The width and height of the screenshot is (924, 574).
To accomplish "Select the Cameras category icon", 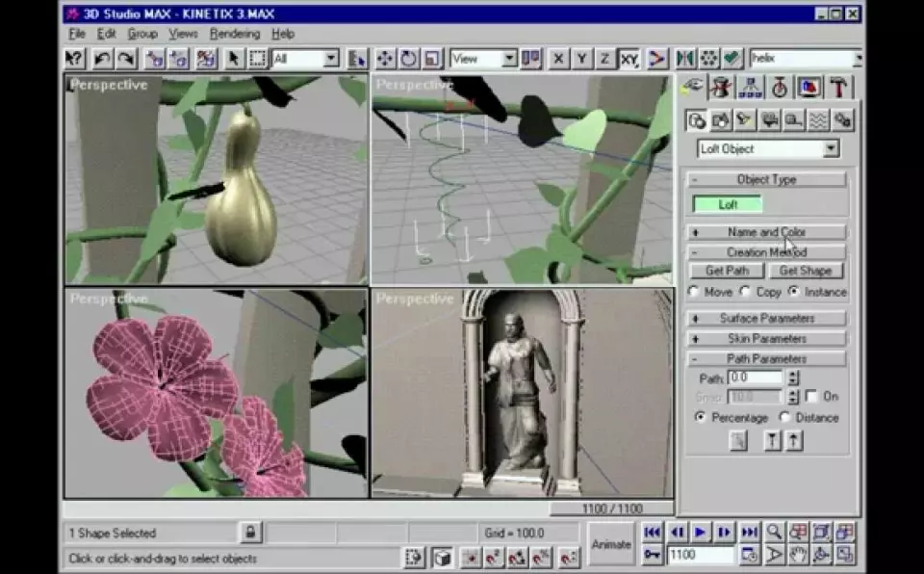I will [769, 120].
